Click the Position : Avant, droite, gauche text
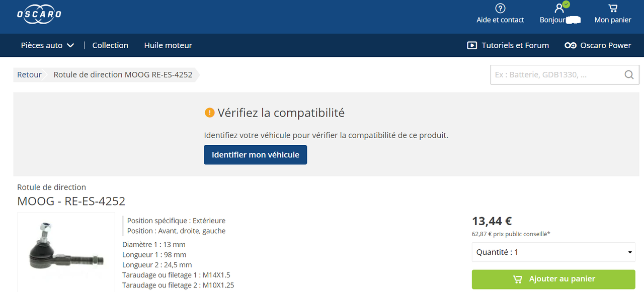Viewport: 644px width, 292px height. click(176, 231)
